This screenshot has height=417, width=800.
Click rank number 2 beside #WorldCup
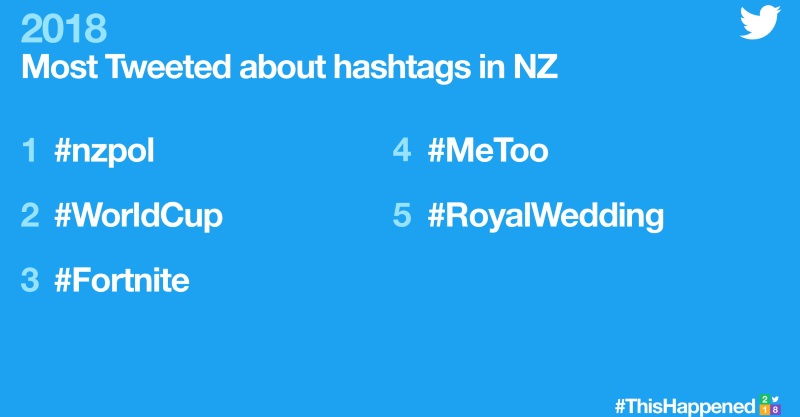click(x=30, y=215)
